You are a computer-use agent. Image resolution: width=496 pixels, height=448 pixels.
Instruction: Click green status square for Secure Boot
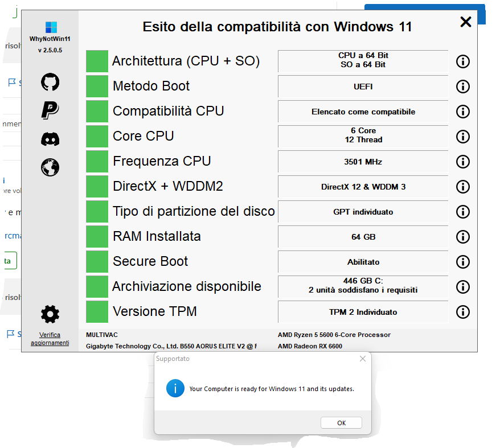pos(97,262)
